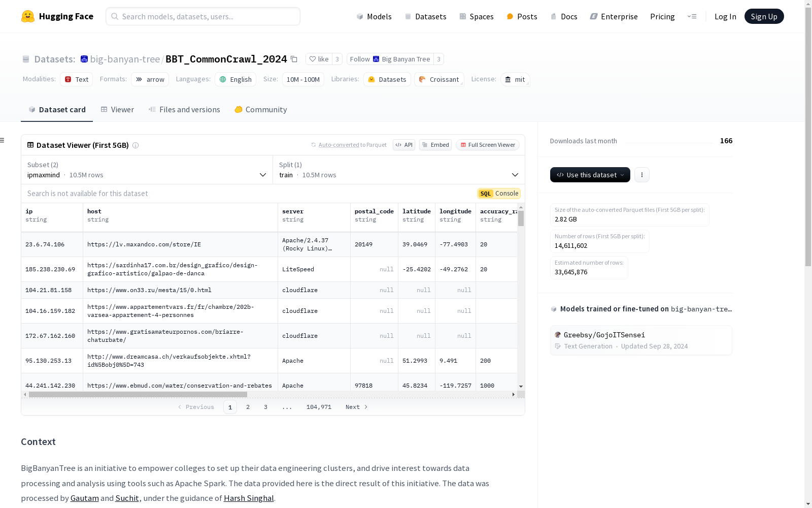This screenshot has height=508, width=812.
Task: Switch to the Dataset card tab
Action: [x=57, y=110]
